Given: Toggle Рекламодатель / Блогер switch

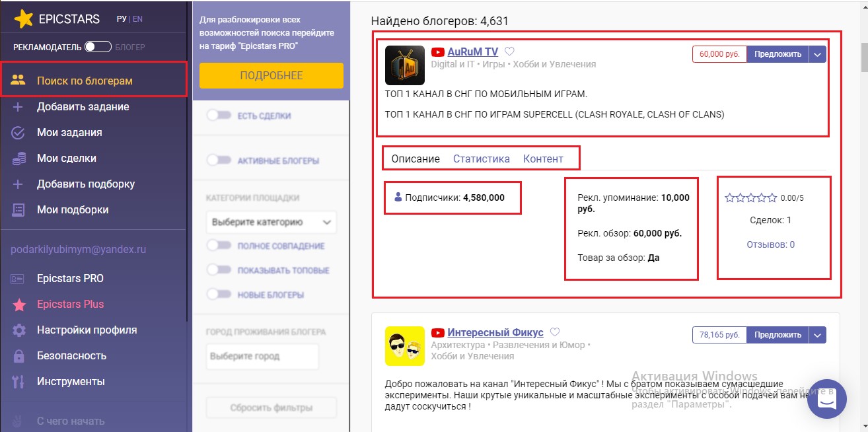Looking at the screenshot, I should 98,47.
